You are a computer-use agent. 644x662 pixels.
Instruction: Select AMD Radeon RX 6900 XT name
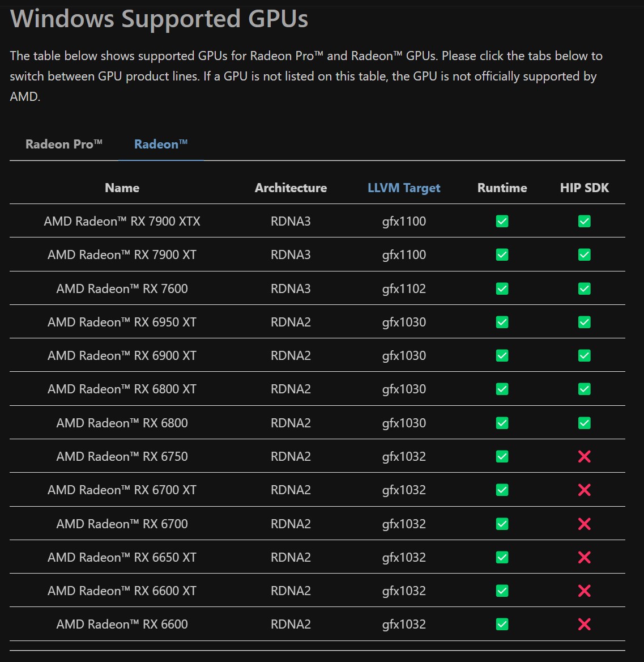[122, 355]
